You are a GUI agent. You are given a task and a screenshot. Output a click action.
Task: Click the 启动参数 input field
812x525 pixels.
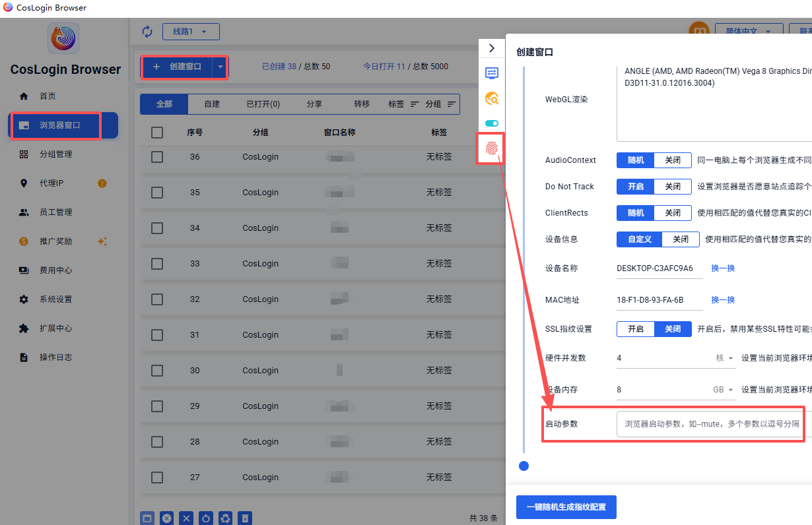point(713,424)
